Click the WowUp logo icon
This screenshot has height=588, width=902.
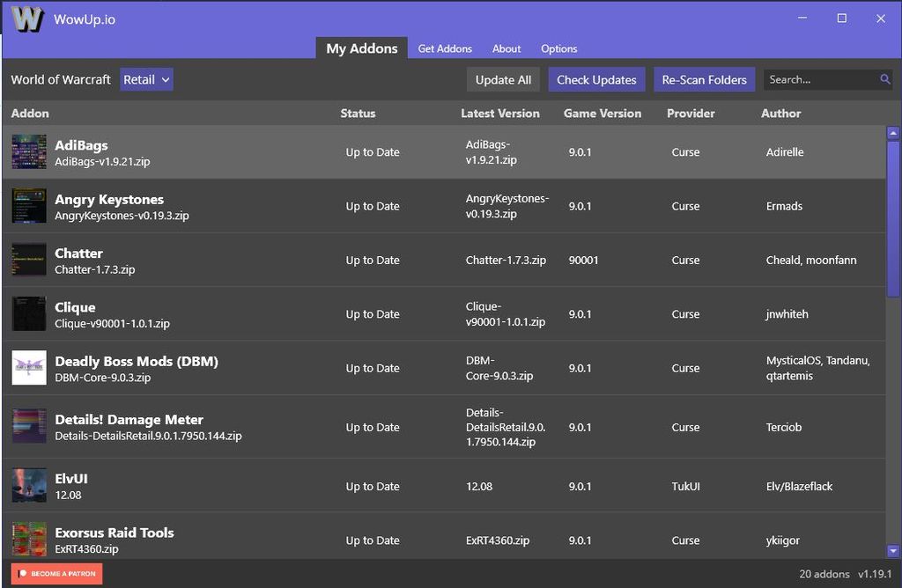(x=26, y=18)
